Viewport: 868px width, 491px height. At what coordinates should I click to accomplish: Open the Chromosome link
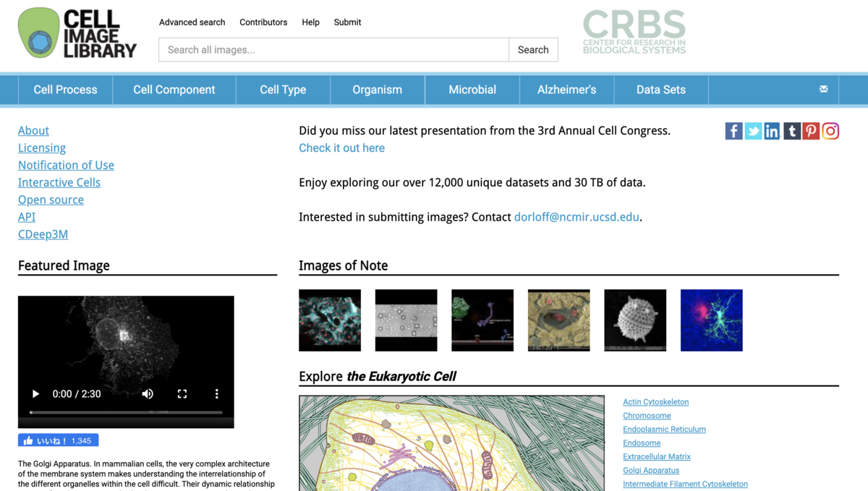647,416
